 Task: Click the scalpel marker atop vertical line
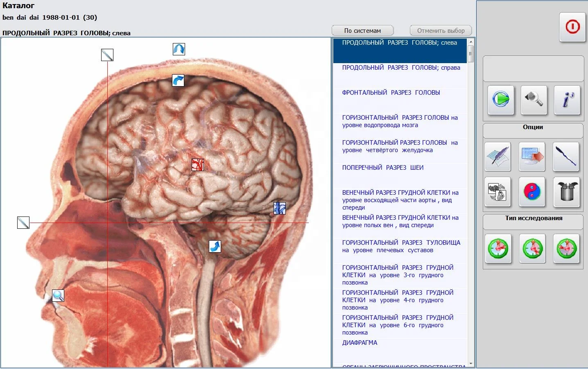click(107, 55)
